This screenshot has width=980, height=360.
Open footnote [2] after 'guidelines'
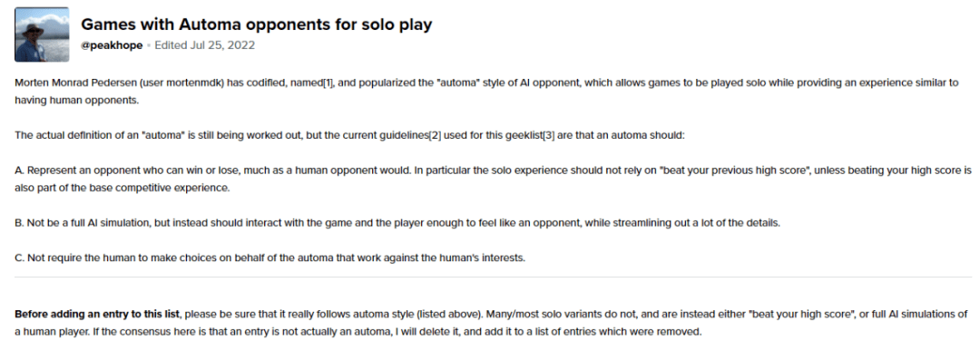[436, 135]
